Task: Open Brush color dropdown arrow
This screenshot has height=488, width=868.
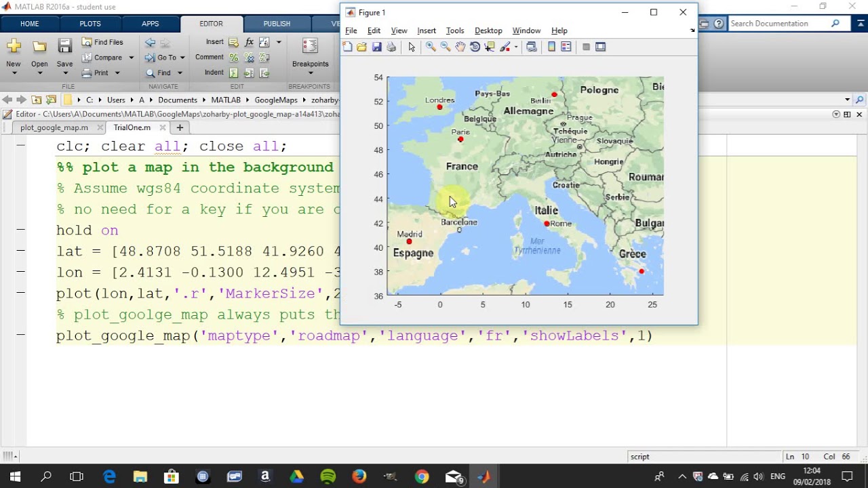Action: (x=516, y=47)
